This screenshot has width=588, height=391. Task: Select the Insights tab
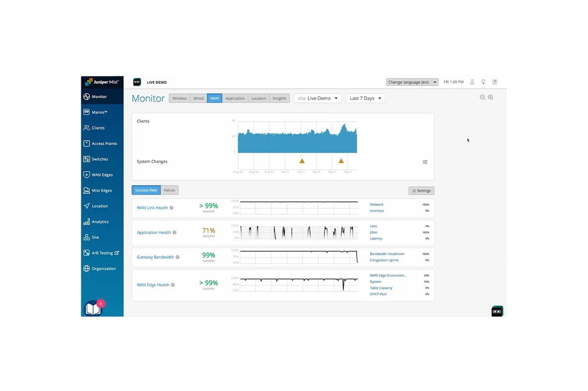click(x=279, y=98)
